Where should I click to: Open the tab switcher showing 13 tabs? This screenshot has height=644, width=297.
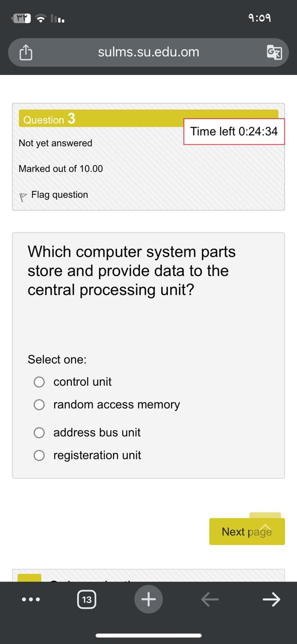[x=86, y=599]
